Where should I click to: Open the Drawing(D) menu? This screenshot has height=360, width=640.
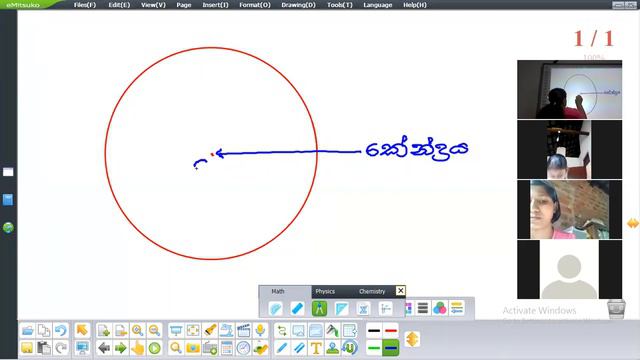pos(298,5)
